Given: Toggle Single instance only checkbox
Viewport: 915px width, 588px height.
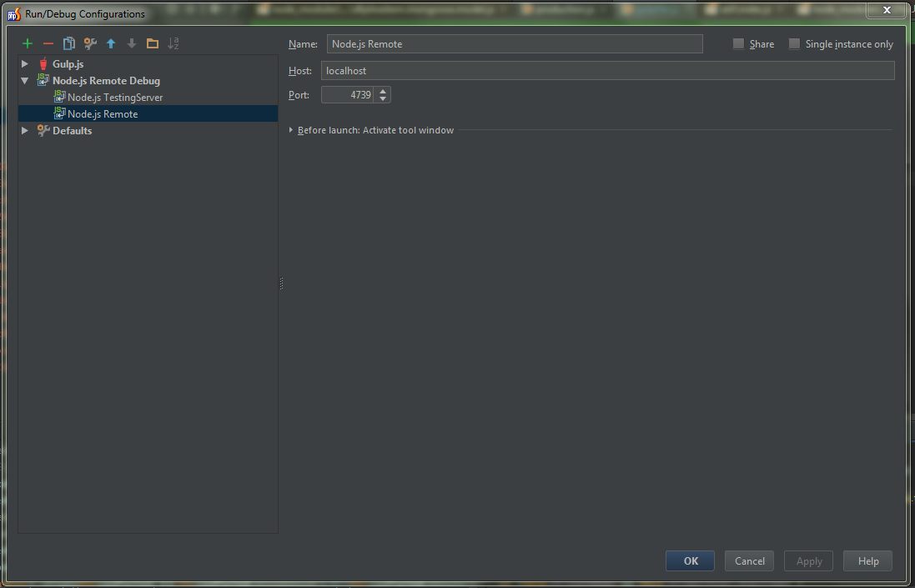Looking at the screenshot, I should (794, 43).
